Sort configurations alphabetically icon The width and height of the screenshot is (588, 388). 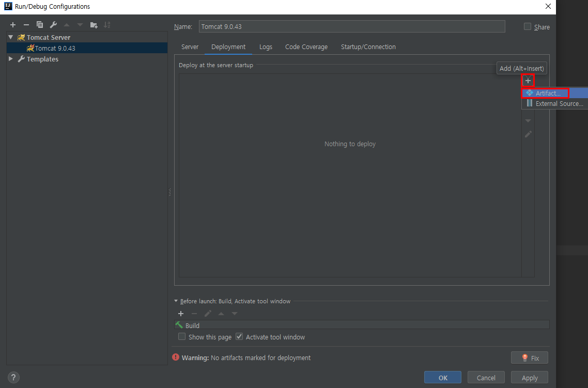click(x=107, y=25)
